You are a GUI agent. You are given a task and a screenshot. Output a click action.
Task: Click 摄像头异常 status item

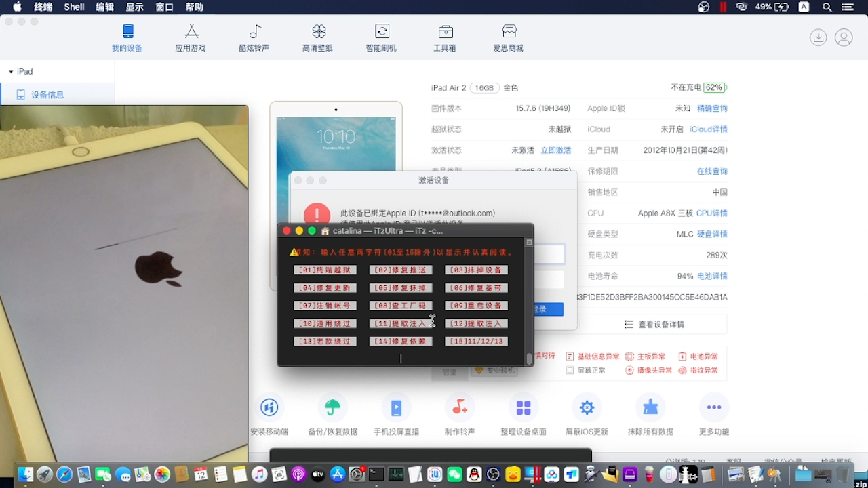(649, 371)
